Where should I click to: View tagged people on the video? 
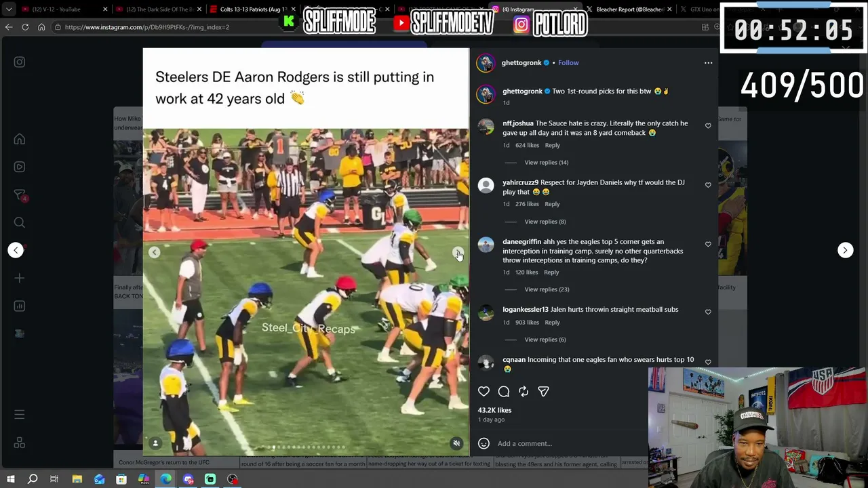155,443
